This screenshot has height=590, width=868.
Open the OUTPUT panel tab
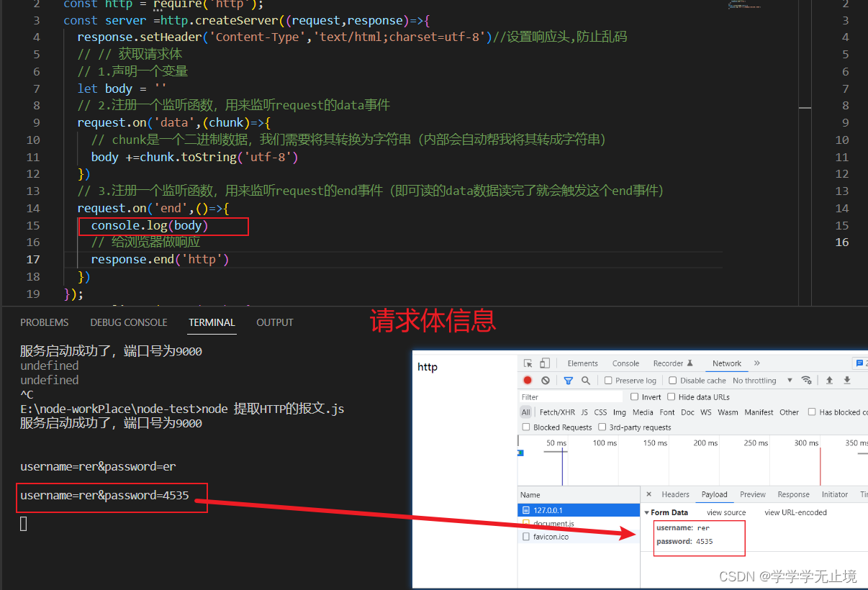click(275, 322)
